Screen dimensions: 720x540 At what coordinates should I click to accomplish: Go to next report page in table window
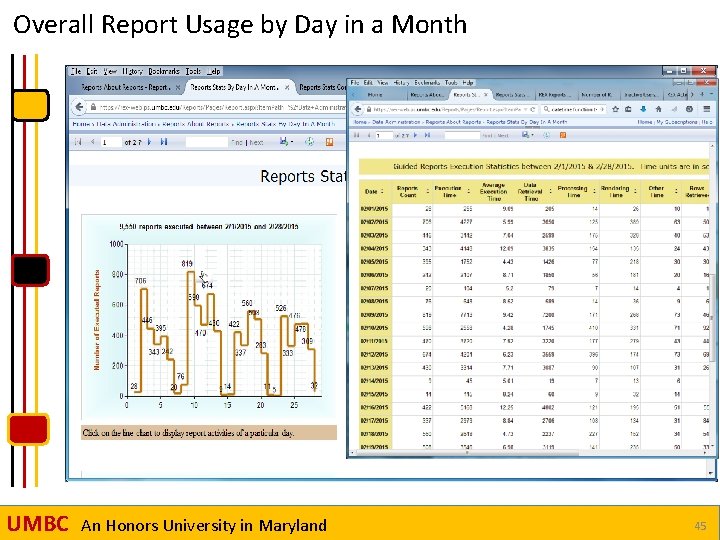point(416,135)
